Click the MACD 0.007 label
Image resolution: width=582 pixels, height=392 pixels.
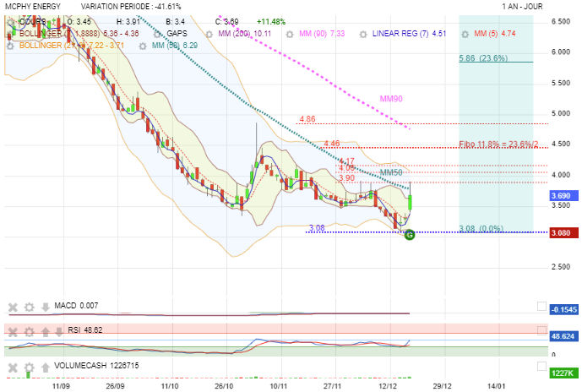(76, 306)
